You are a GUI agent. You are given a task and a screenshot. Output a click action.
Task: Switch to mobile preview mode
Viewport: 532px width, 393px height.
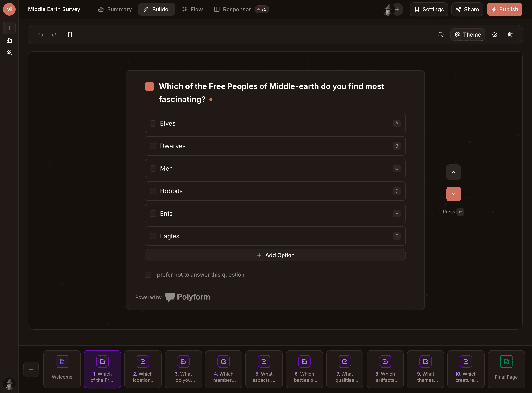click(x=70, y=34)
